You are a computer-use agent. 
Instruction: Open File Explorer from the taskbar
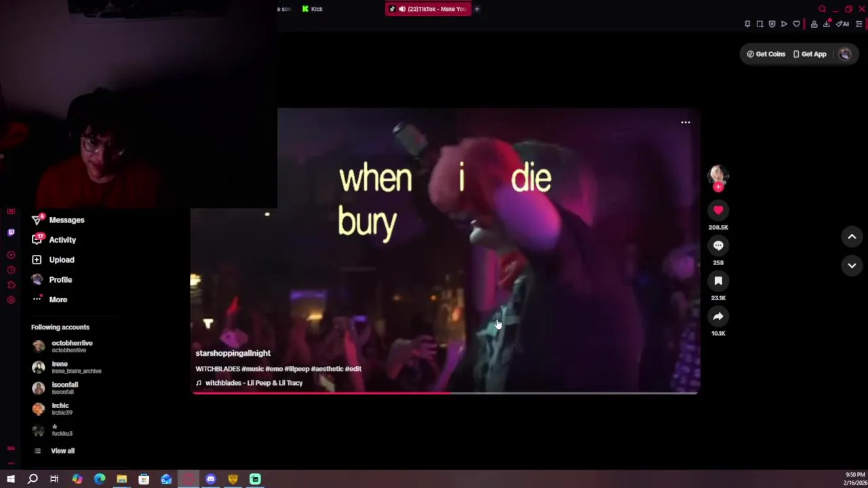pyautogui.click(x=122, y=479)
